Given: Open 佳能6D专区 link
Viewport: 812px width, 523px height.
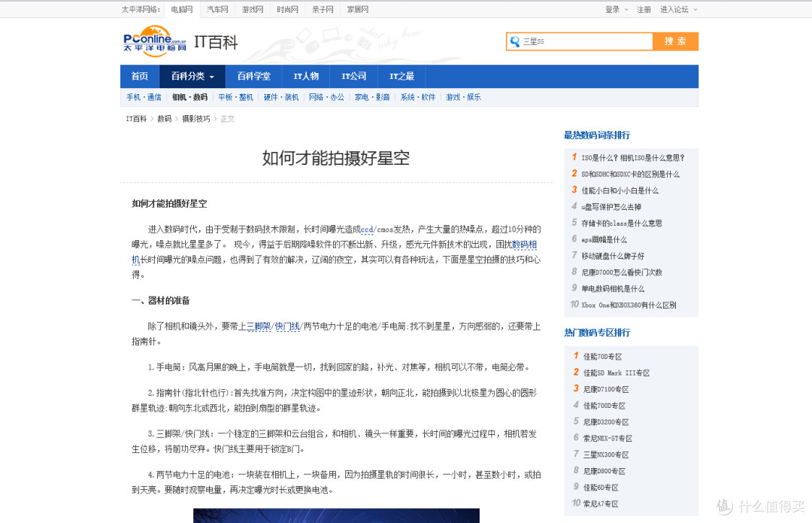Looking at the screenshot, I should pyautogui.click(x=601, y=487).
